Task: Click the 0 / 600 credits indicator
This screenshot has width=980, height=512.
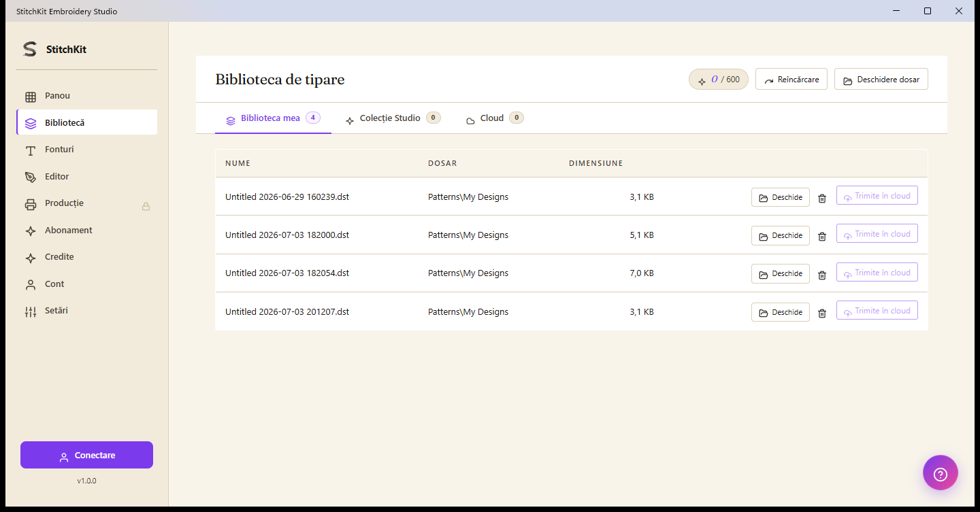Action: pos(719,79)
